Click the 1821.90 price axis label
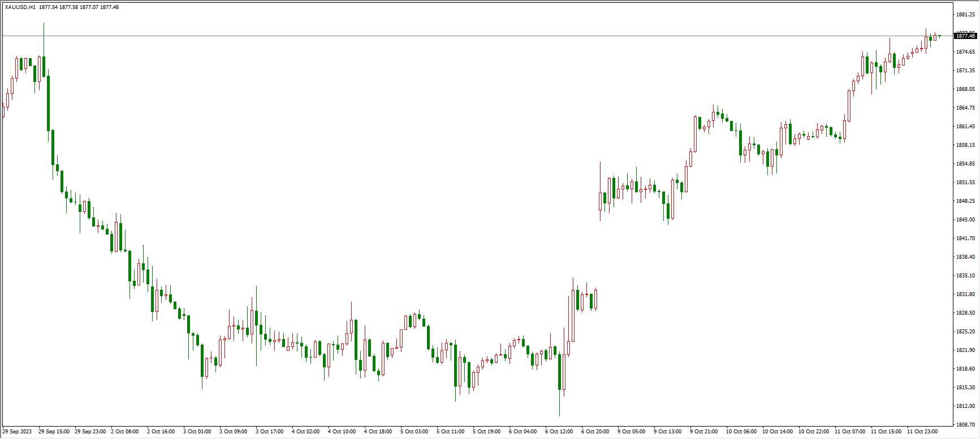Screen dimensions: 980x439 965,350
